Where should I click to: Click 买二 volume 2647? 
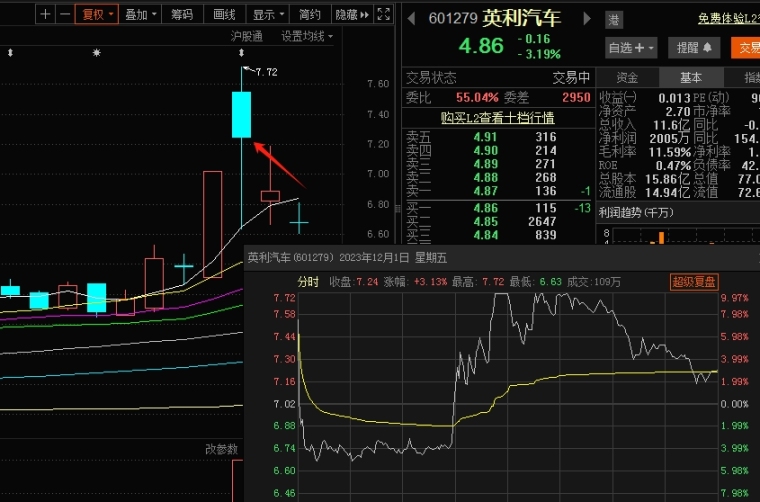pos(542,221)
